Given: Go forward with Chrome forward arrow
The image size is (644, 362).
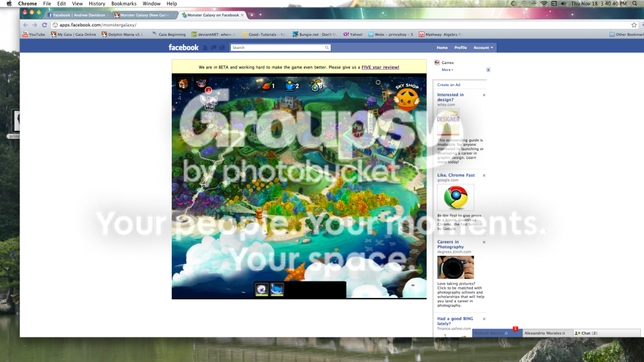Looking at the screenshot, I should 35,25.
